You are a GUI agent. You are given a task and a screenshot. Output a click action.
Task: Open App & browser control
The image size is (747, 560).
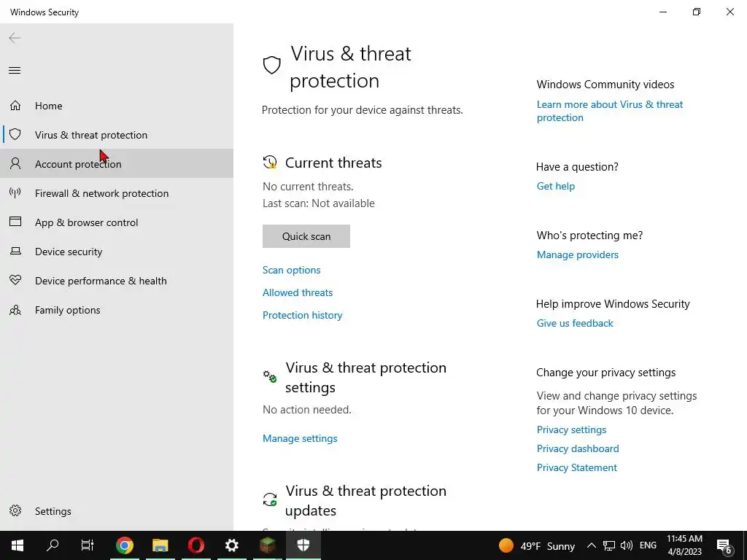point(117,222)
